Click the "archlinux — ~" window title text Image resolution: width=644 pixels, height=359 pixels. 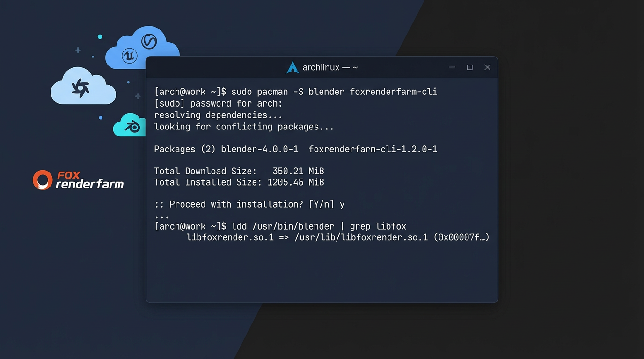pyautogui.click(x=330, y=67)
